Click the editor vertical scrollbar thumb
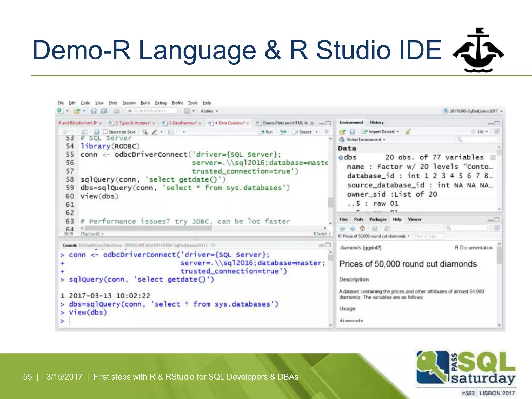Screen dimensions: 532x399 click(330, 202)
